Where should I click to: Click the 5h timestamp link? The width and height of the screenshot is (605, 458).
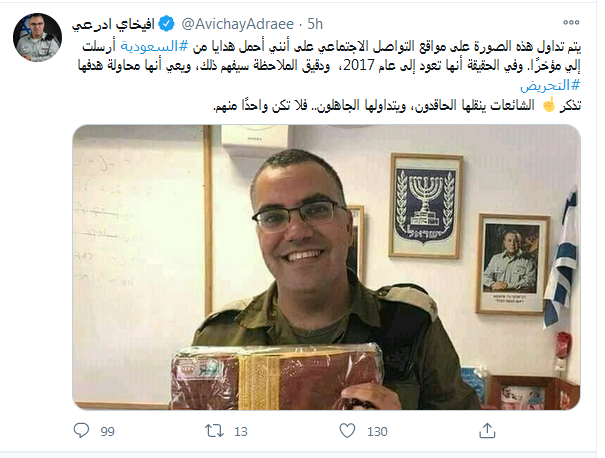click(315, 24)
